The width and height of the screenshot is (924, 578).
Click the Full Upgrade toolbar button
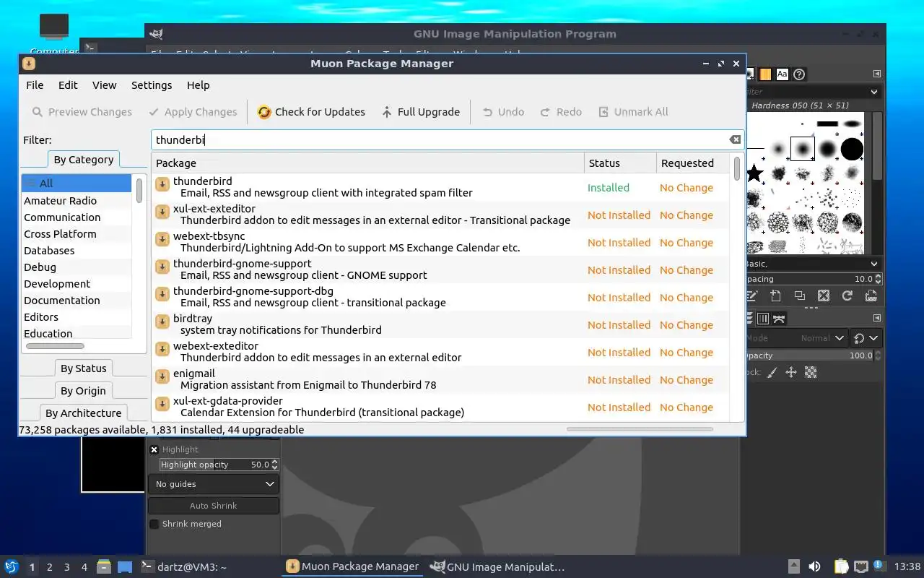point(421,112)
